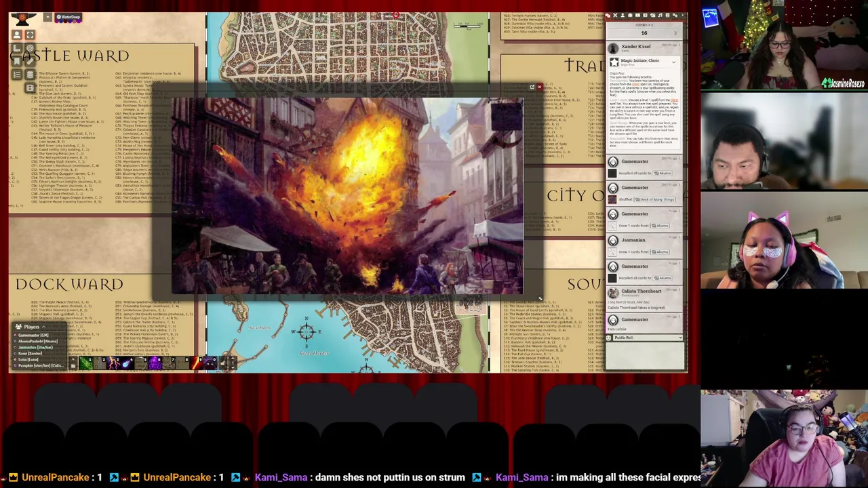This screenshot has width=868, height=488.
Task: Click the JasmineRosexo webcam feed
Action: (784, 45)
